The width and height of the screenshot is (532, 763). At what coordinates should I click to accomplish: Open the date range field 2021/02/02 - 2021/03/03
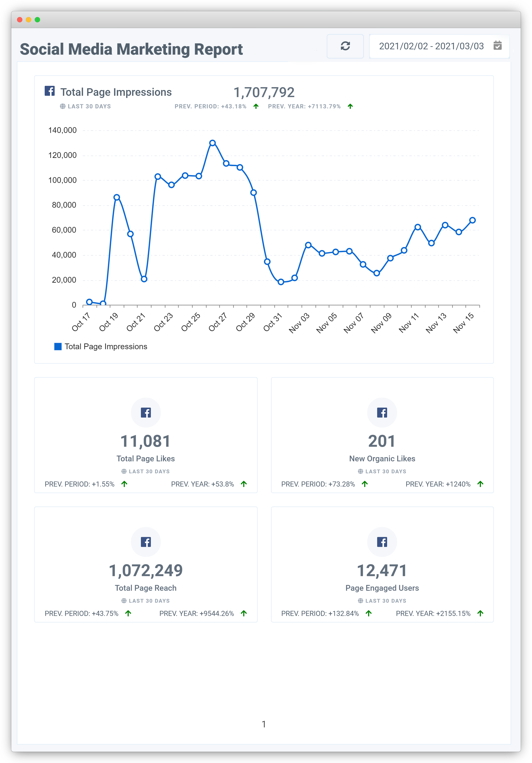[x=439, y=46]
